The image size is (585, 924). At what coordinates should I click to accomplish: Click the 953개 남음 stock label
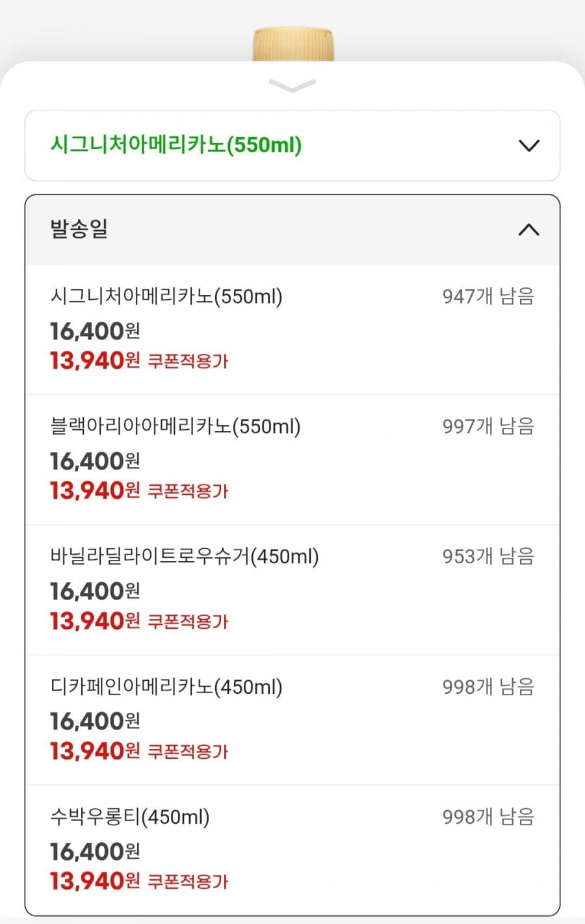[488, 557]
